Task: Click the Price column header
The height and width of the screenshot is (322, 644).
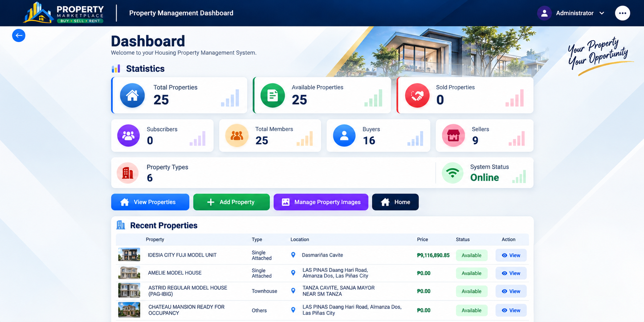Action: coord(423,240)
